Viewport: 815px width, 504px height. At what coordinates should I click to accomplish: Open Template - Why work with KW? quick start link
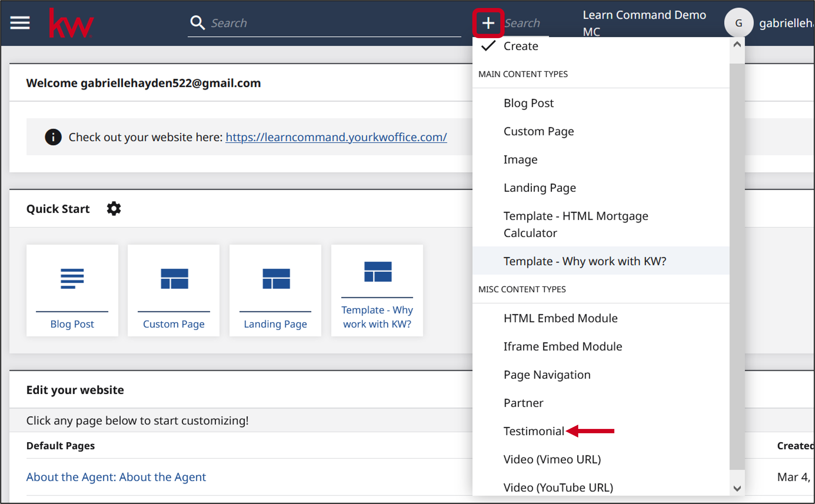(x=377, y=317)
